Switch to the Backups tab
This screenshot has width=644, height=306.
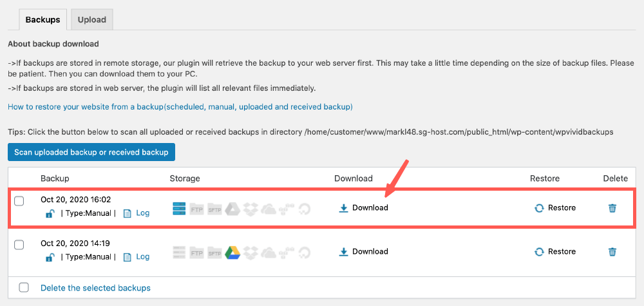pos(43,20)
